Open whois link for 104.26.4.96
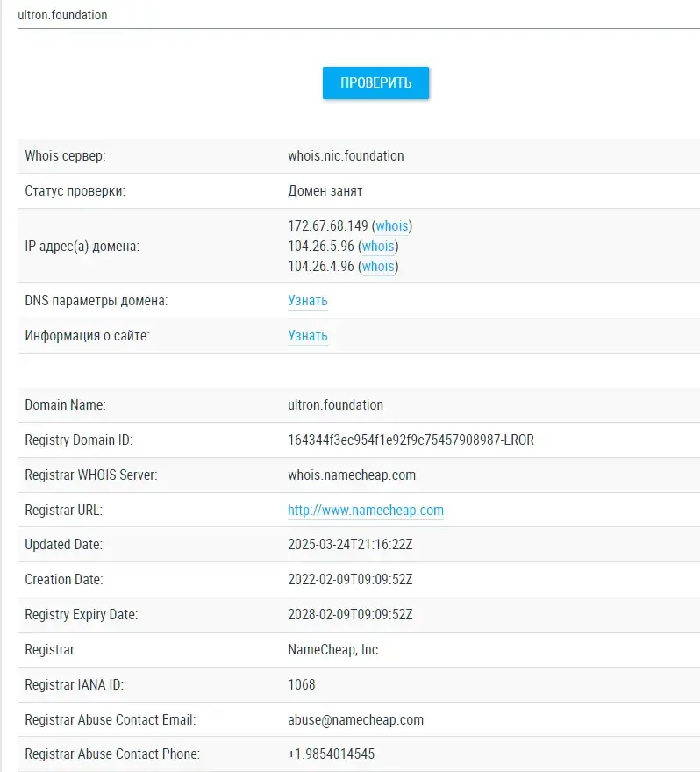This screenshot has width=700, height=772. click(x=378, y=267)
